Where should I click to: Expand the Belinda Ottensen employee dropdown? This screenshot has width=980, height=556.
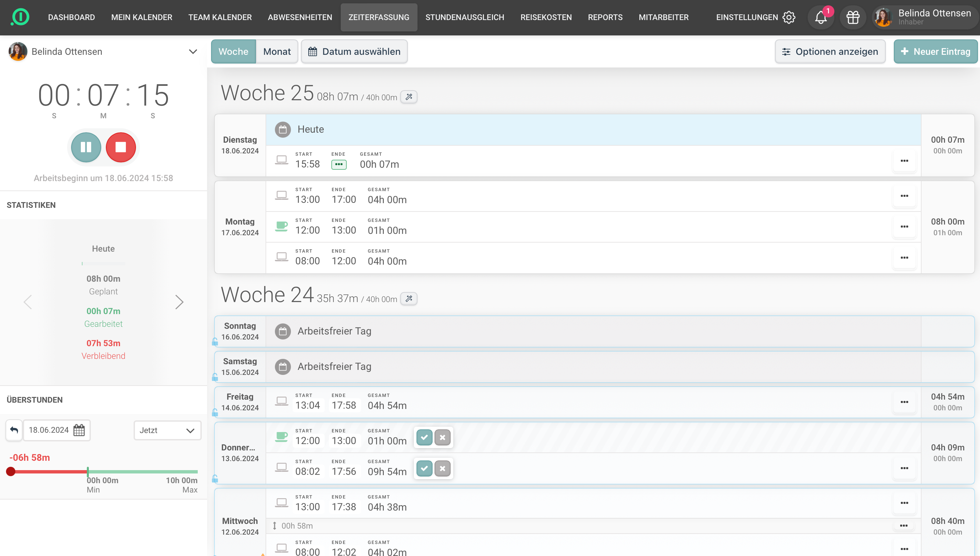coord(193,51)
